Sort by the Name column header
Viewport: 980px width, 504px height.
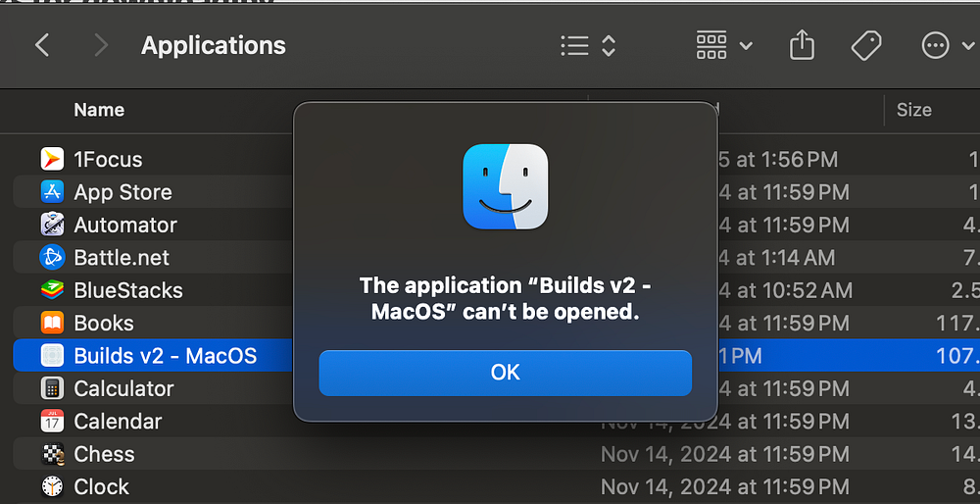[x=99, y=110]
